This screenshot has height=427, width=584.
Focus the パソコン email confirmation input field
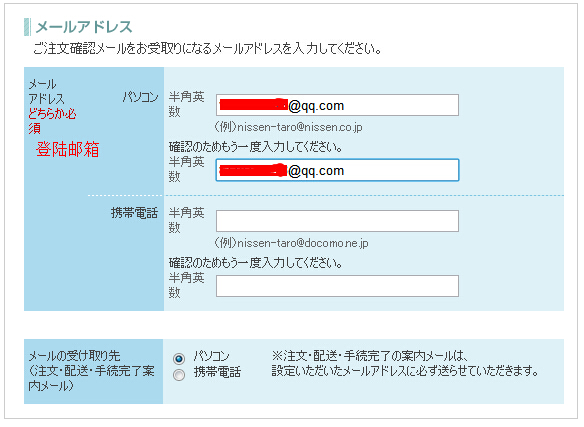[x=337, y=170]
